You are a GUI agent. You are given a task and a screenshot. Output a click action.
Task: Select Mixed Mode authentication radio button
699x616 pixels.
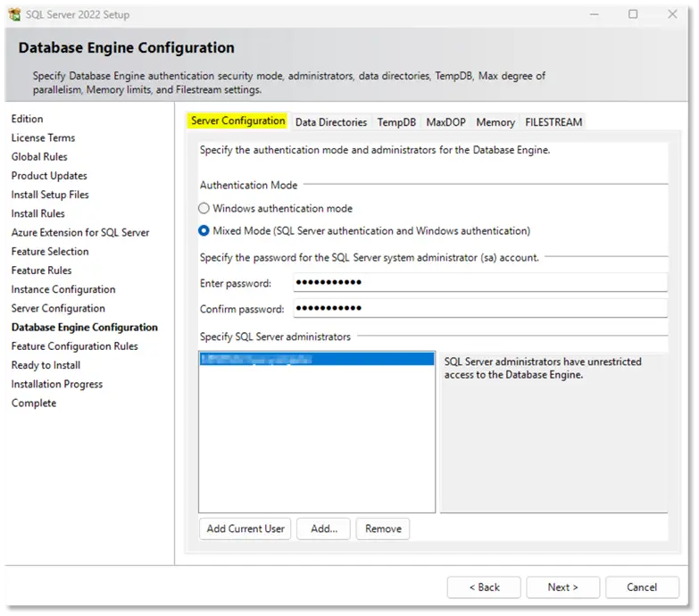click(x=204, y=230)
